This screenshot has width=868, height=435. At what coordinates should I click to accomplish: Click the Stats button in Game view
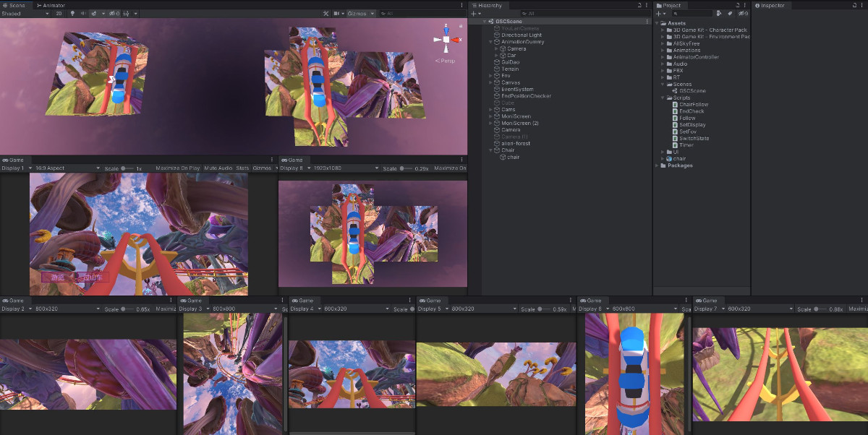coord(242,168)
